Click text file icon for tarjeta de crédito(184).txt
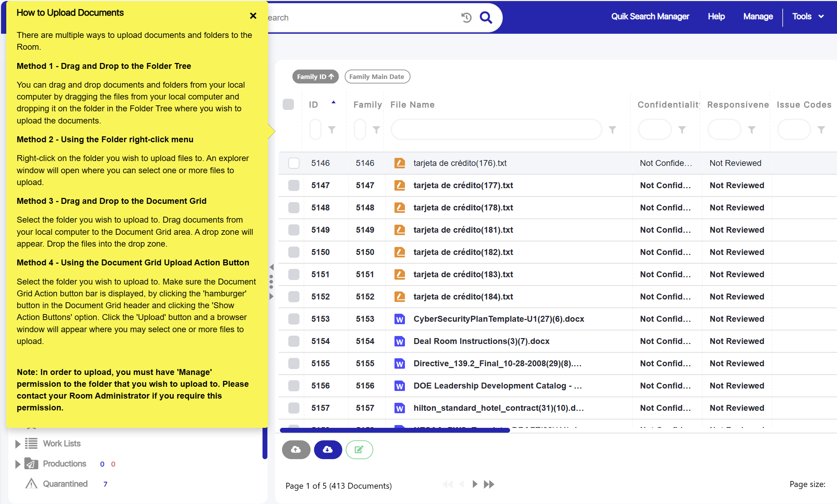 tap(399, 296)
